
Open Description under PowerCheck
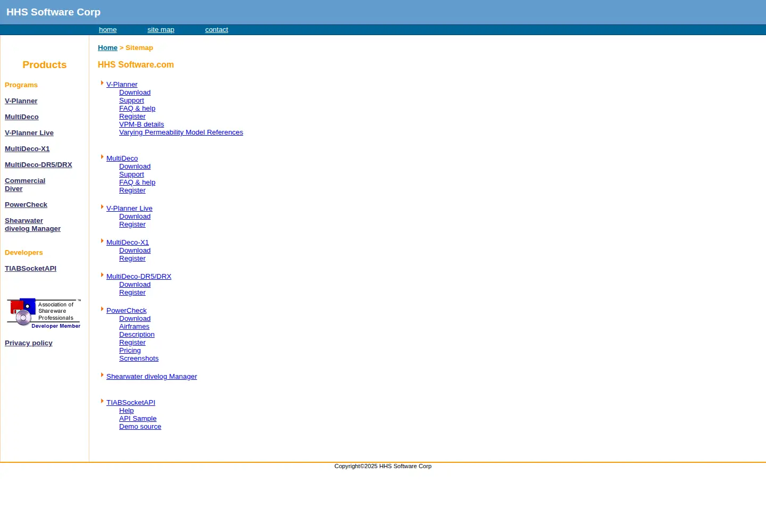(x=137, y=335)
